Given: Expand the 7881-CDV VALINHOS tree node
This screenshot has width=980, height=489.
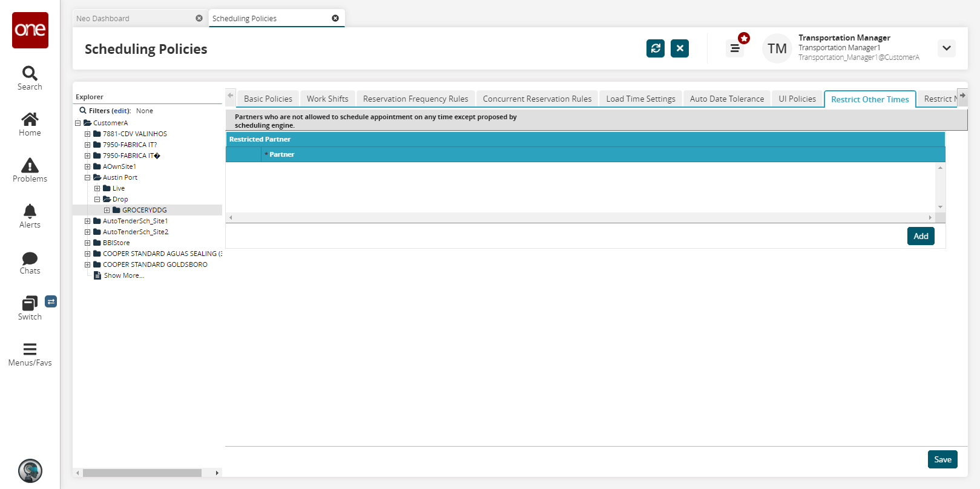Looking at the screenshot, I should pos(87,134).
